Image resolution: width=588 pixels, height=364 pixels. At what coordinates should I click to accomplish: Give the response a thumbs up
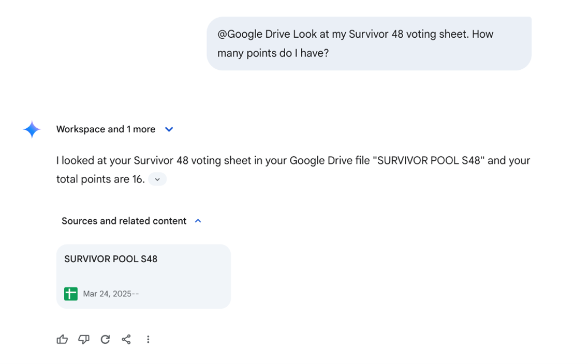pyautogui.click(x=62, y=339)
